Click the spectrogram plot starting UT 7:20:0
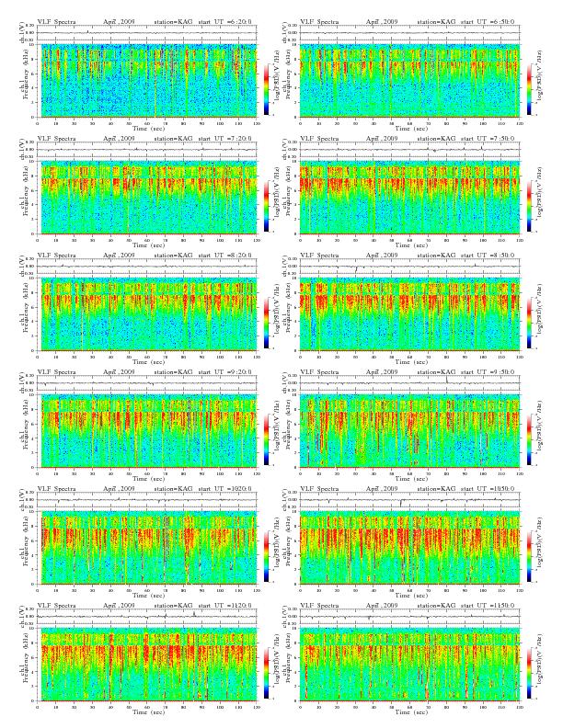 click(147, 198)
